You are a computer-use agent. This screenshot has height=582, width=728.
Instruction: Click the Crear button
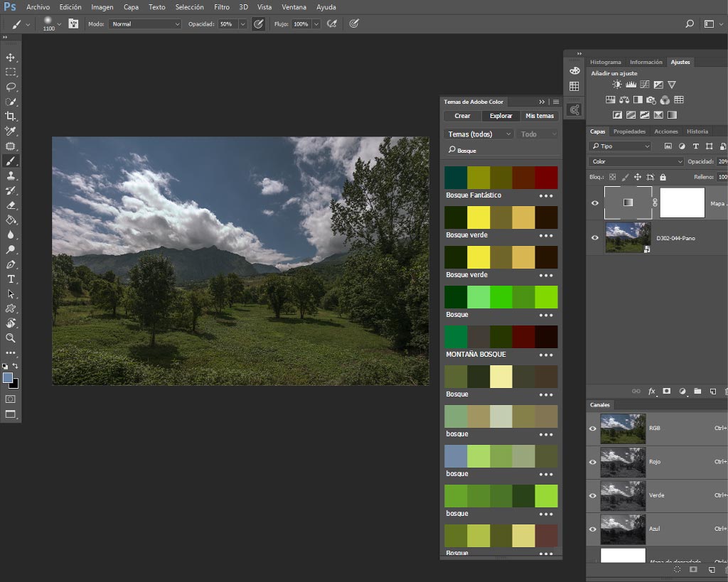pos(462,116)
